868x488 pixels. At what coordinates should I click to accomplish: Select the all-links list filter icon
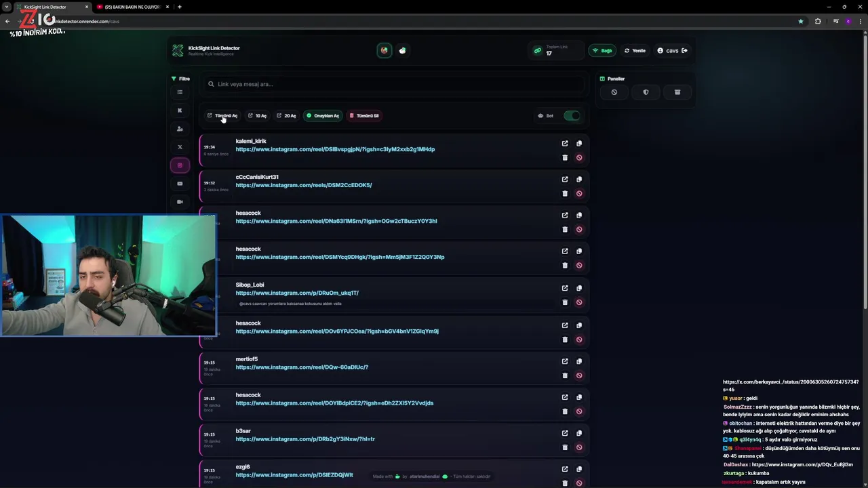click(180, 92)
